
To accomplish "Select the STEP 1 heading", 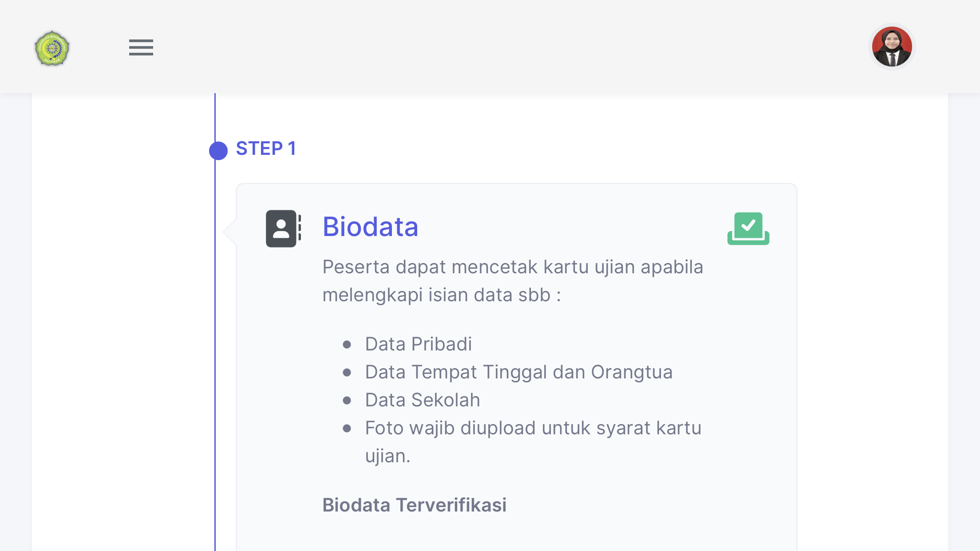I will pos(266,149).
